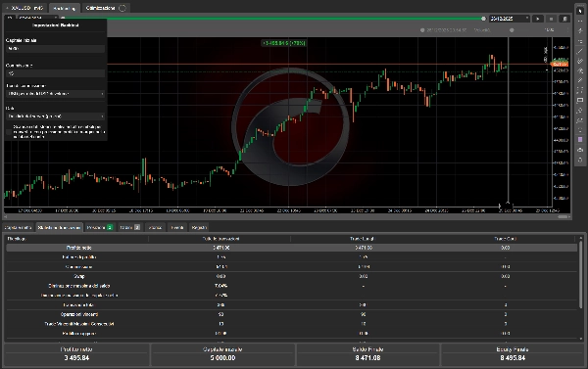This screenshot has width=588, height=369.
Task: Click the button right of the stop button
Action: point(564,19)
